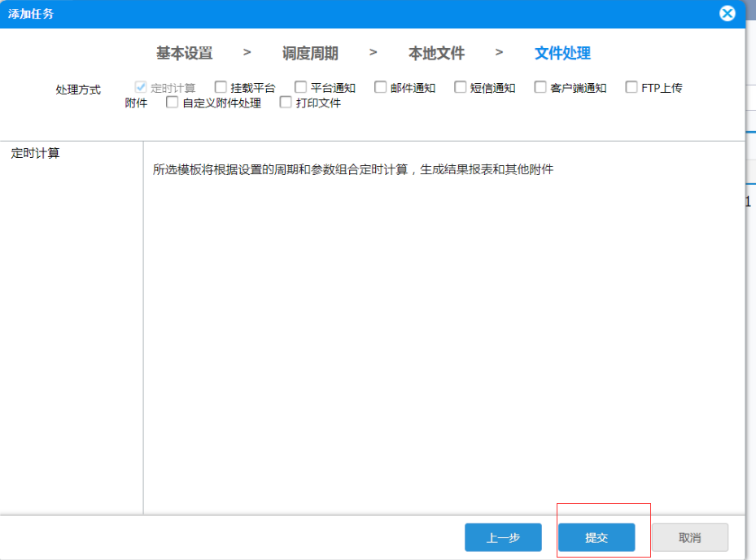Select the 文件处理 step
The width and height of the screenshot is (756, 560).
pos(562,53)
